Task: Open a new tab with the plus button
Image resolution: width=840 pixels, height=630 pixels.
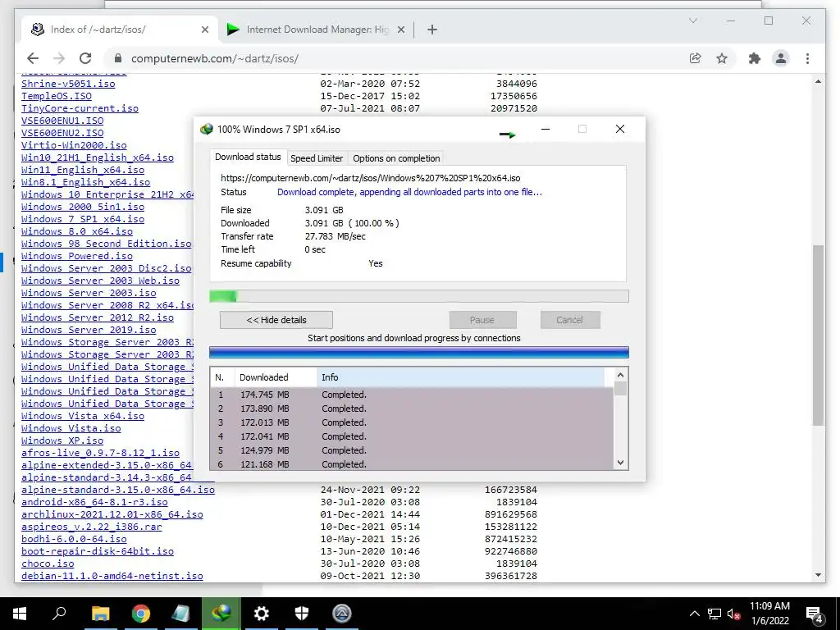Action: point(432,30)
